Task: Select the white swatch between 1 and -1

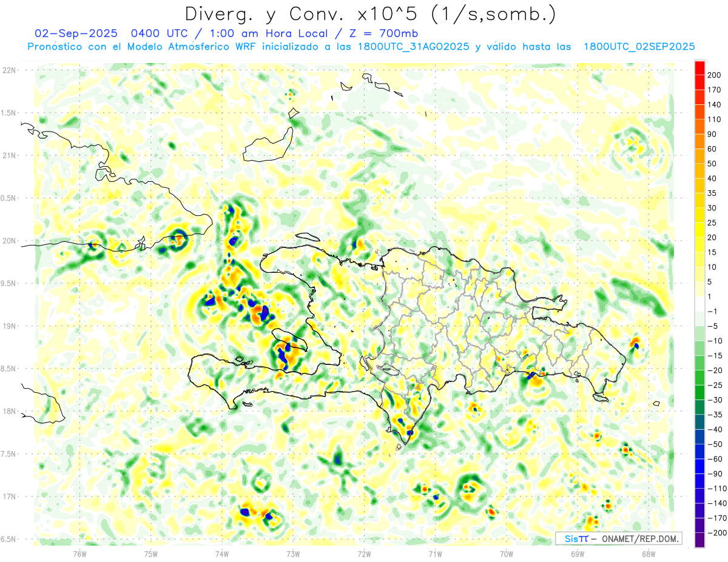Action: pos(699,304)
